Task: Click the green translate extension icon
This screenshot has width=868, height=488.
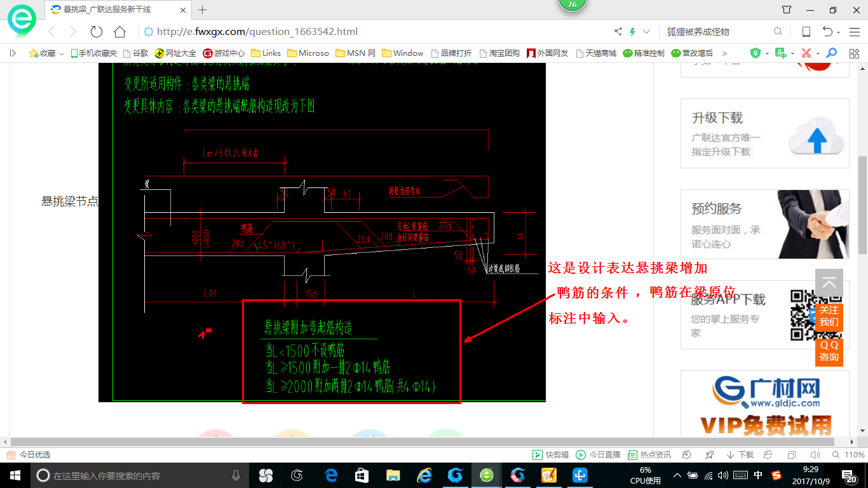Action: pos(781,53)
